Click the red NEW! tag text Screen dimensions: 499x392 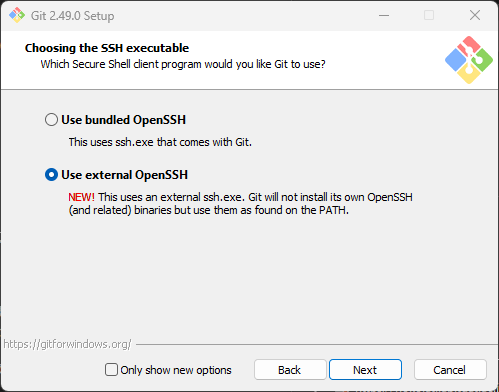tap(82, 197)
